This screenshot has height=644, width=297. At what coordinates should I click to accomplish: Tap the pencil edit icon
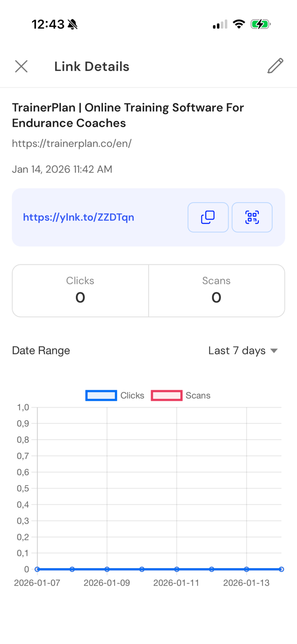pos(275,66)
